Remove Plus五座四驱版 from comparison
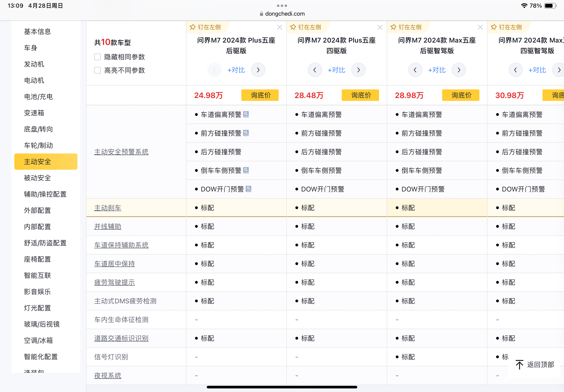 pos(380,27)
